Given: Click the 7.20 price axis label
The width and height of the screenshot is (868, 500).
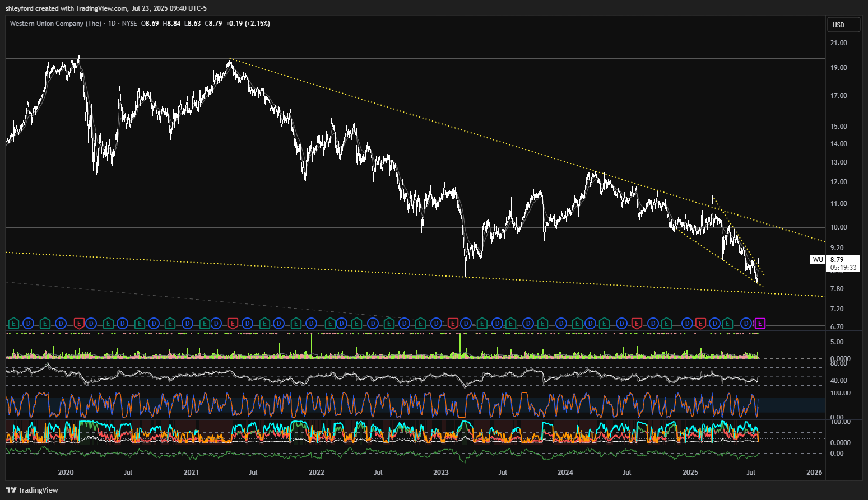Looking at the screenshot, I should coord(837,309).
